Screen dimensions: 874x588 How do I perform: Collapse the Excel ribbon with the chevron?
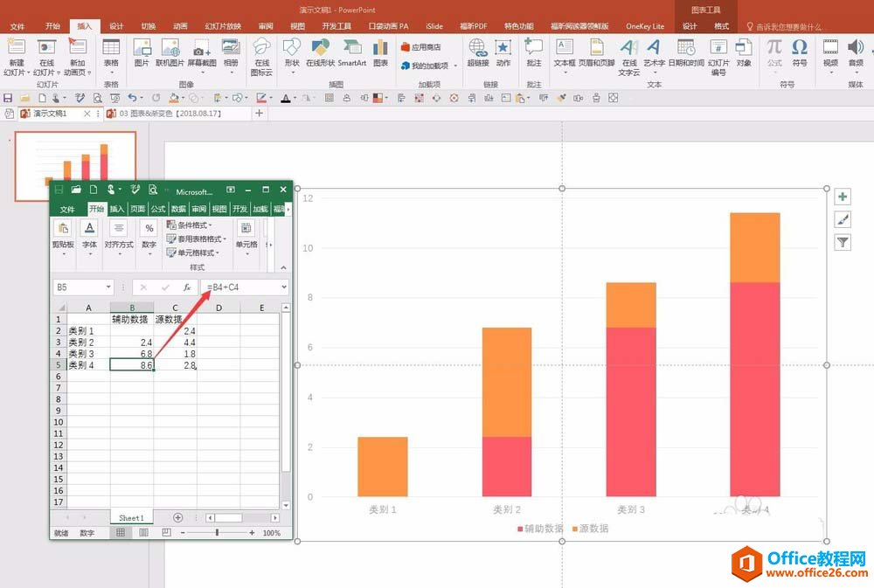(283, 267)
